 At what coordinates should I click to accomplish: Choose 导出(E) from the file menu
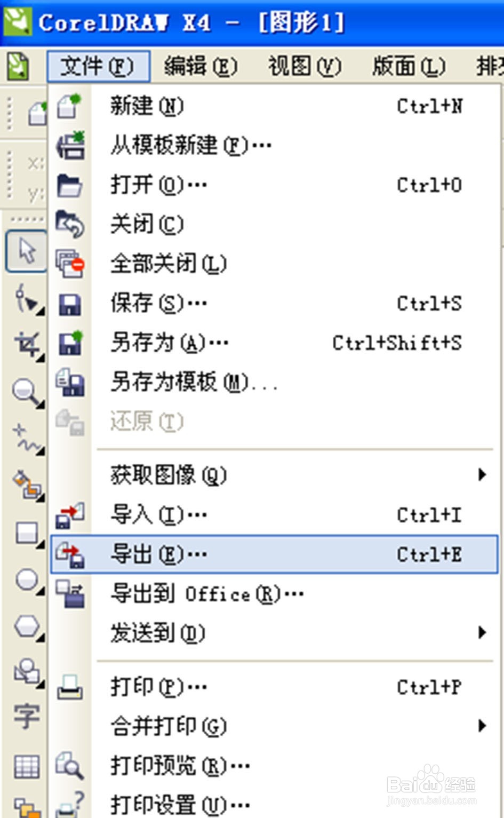pyautogui.click(x=159, y=554)
